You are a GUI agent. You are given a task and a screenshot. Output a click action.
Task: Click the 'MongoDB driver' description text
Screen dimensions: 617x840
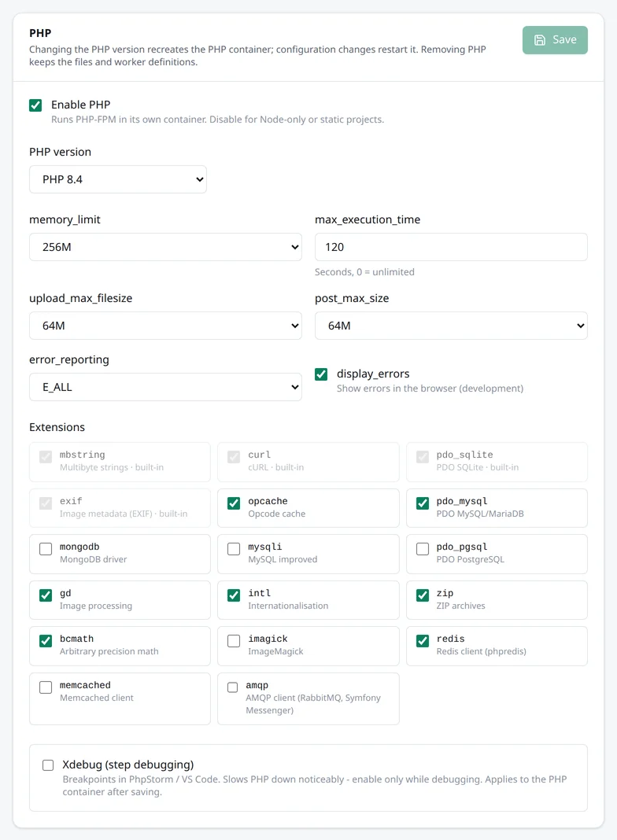(94, 559)
